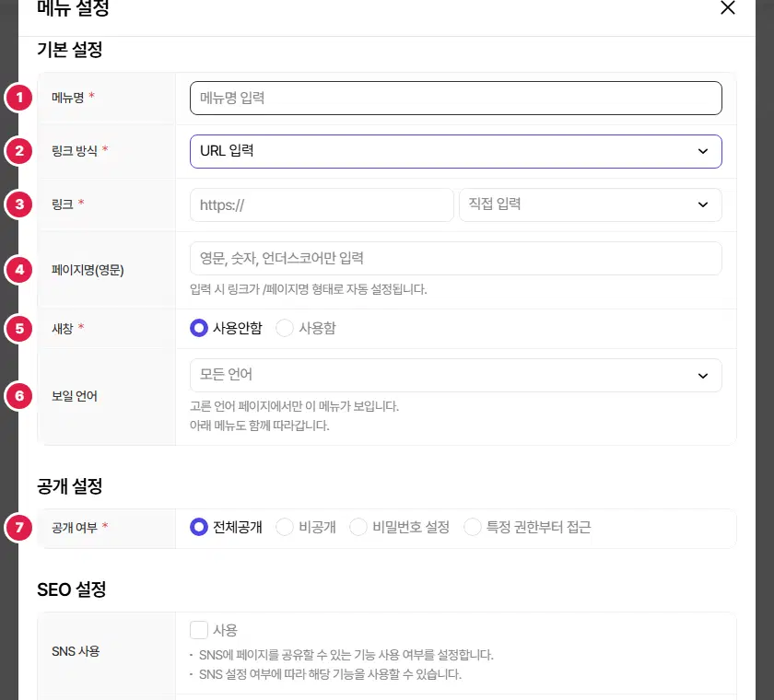
Task: Click the 공개 여부 field label
Action: click(75, 528)
